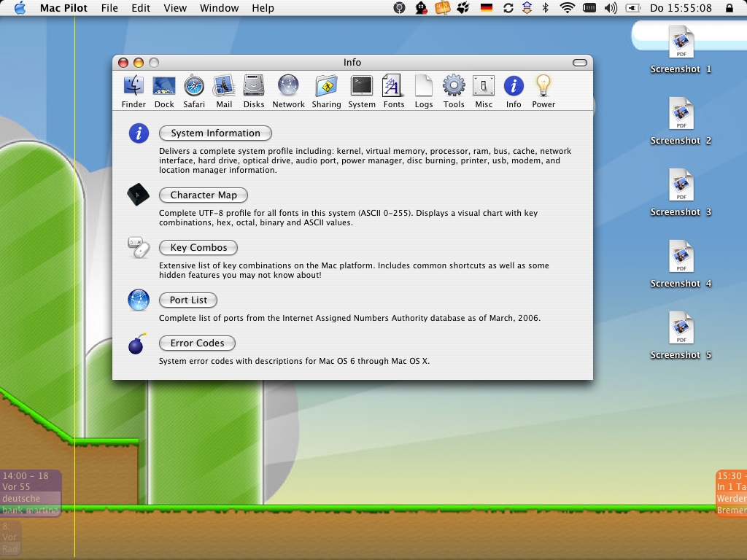Open the Power lightbulb pane
Image resolution: width=747 pixels, height=560 pixels.
point(543,91)
